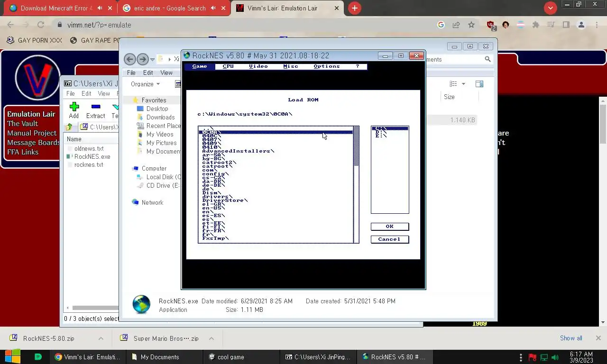Click the Explorer forward navigation arrow
The image size is (607, 364).
[x=142, y=59]
